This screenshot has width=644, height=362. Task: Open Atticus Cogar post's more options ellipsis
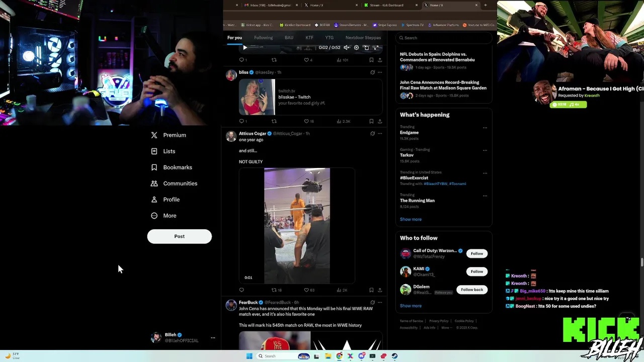click(380, 134)
